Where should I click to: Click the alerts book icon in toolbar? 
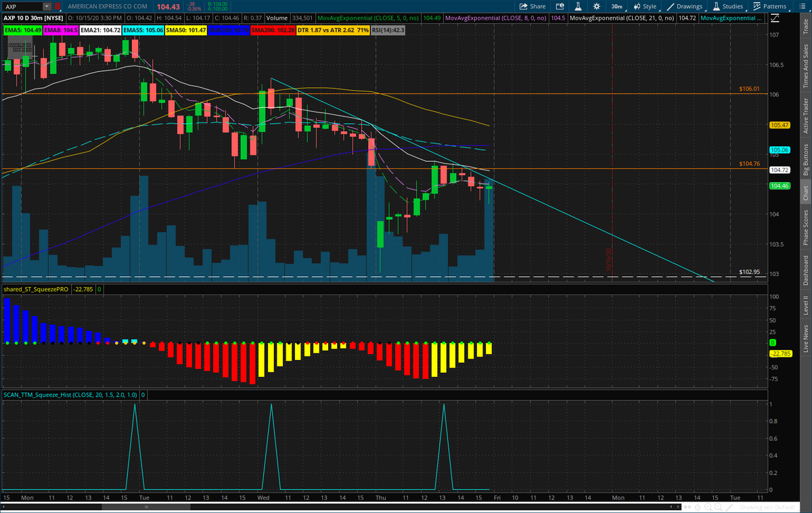[x=559, y=6]
